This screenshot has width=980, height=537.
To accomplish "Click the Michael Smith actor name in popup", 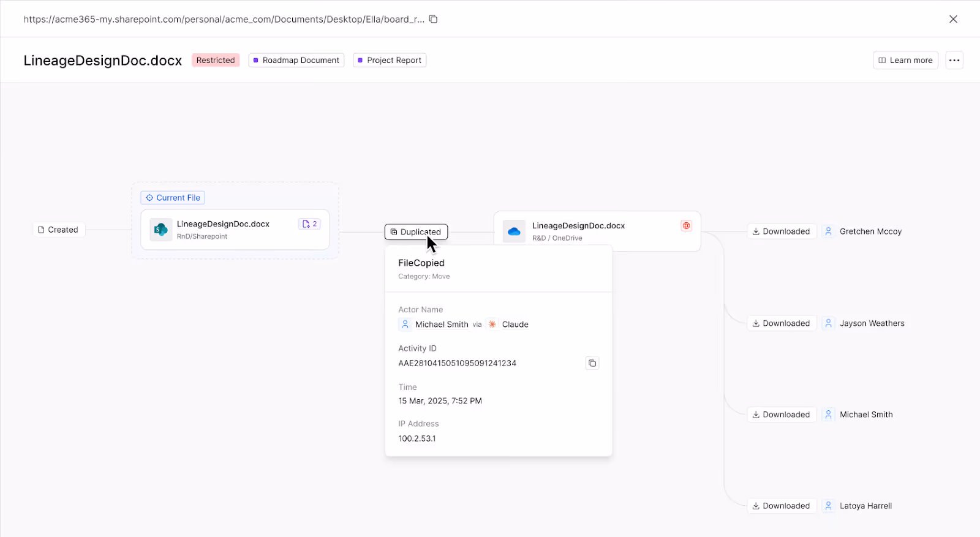I will (442, 325).
